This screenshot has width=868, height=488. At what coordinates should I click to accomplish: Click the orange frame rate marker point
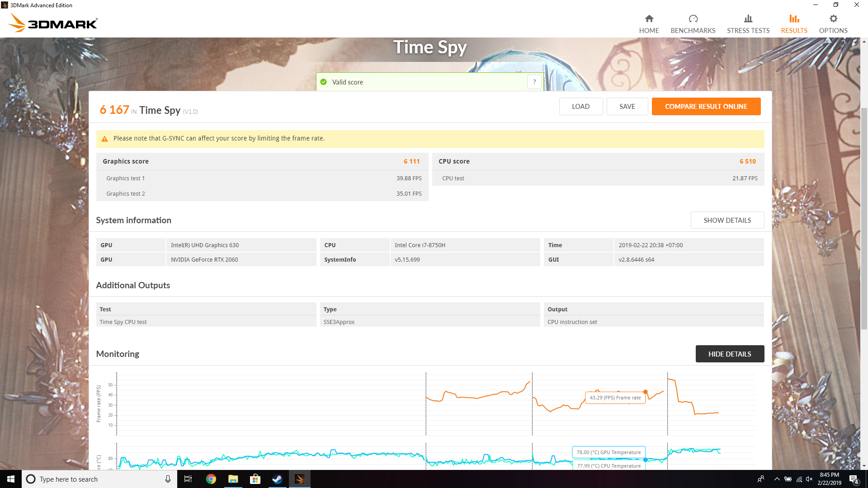(x=645, y=392)
